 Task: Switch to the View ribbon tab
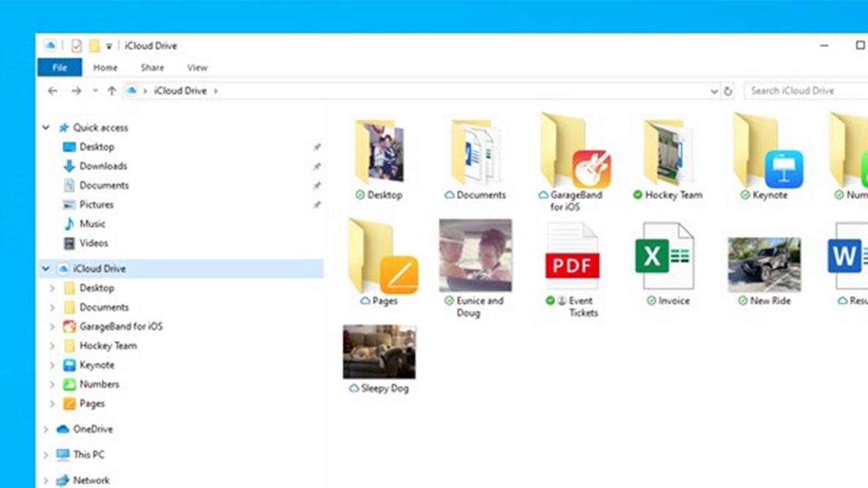197,68
